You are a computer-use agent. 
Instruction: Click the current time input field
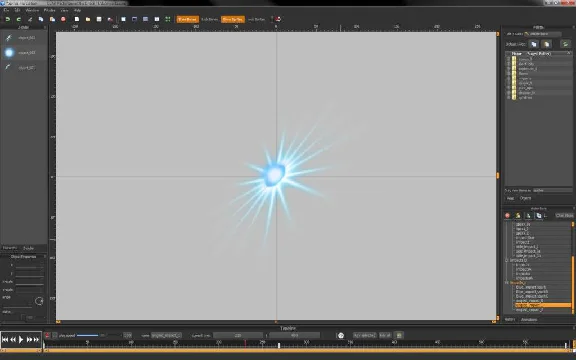tap(238, 335)
